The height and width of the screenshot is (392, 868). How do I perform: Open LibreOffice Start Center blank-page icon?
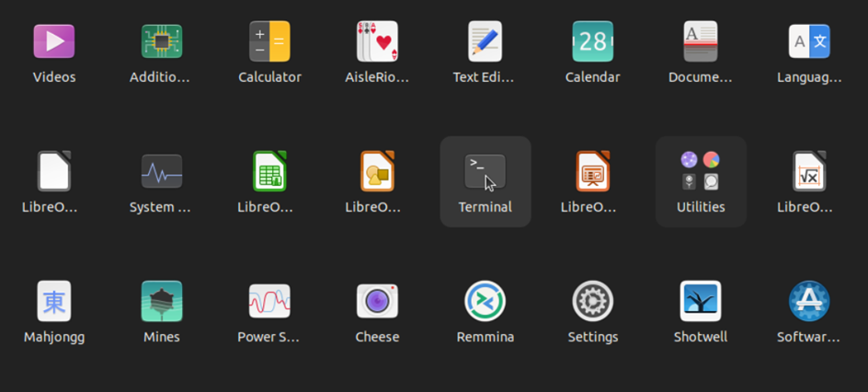[53, 171]
